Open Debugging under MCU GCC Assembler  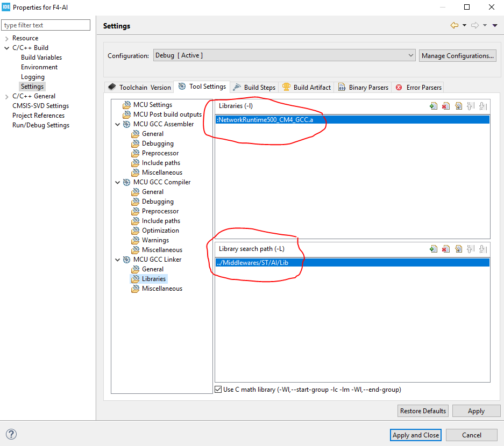click(158, 143)
